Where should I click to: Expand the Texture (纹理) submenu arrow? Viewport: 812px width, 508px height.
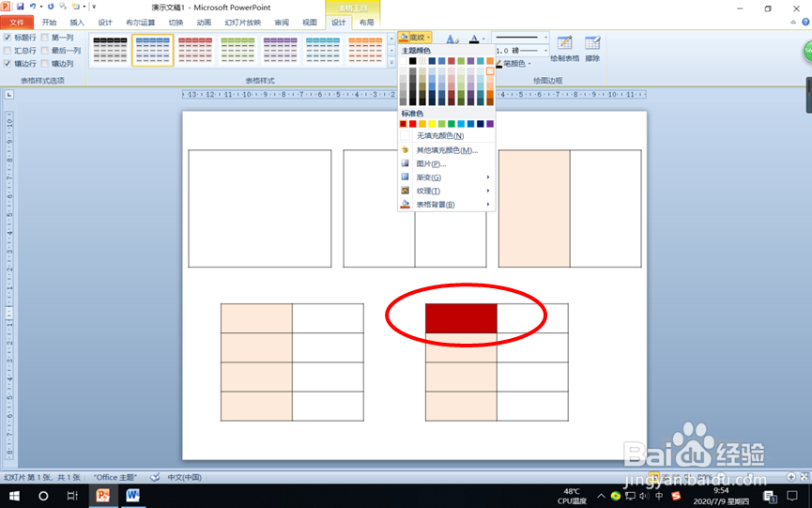coord(488,191)
